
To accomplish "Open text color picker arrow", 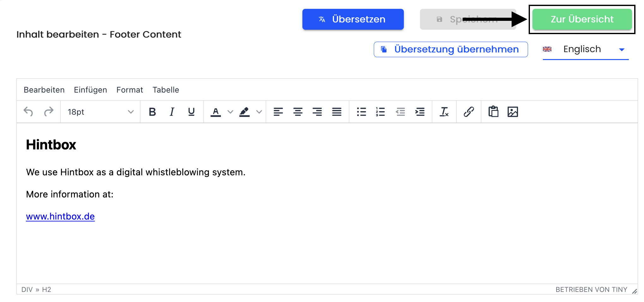I will pos(230,112).
